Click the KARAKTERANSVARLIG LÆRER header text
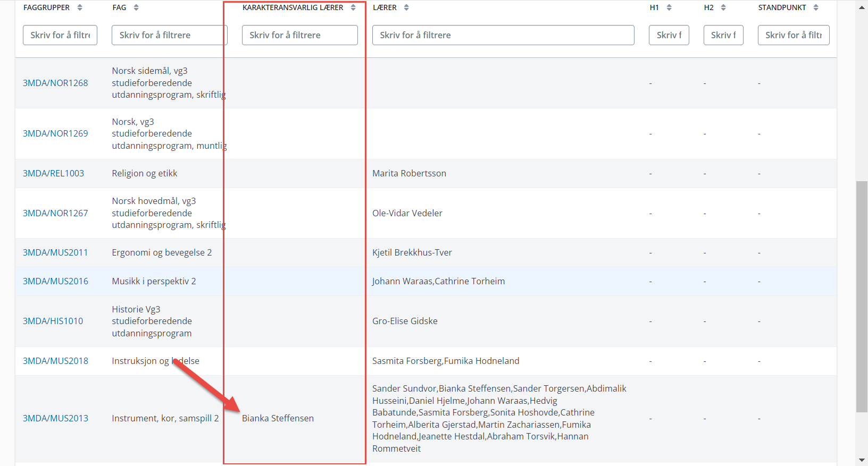This screenshot has height=466, width=868. click(293, 7)
